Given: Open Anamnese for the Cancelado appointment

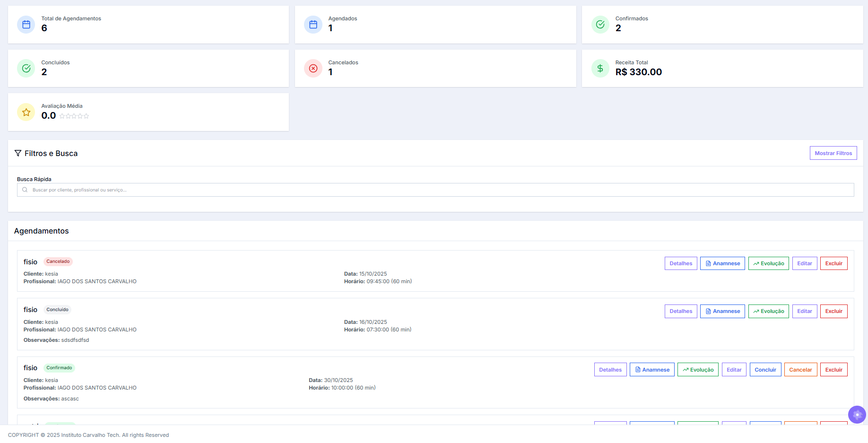Looking at the screenshot, I should (722, 263).
